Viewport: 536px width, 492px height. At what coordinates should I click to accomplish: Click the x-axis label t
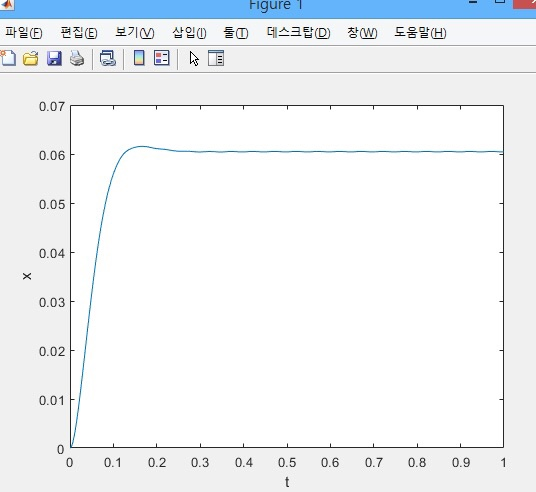pyautogui.click(x=287, y=482)
